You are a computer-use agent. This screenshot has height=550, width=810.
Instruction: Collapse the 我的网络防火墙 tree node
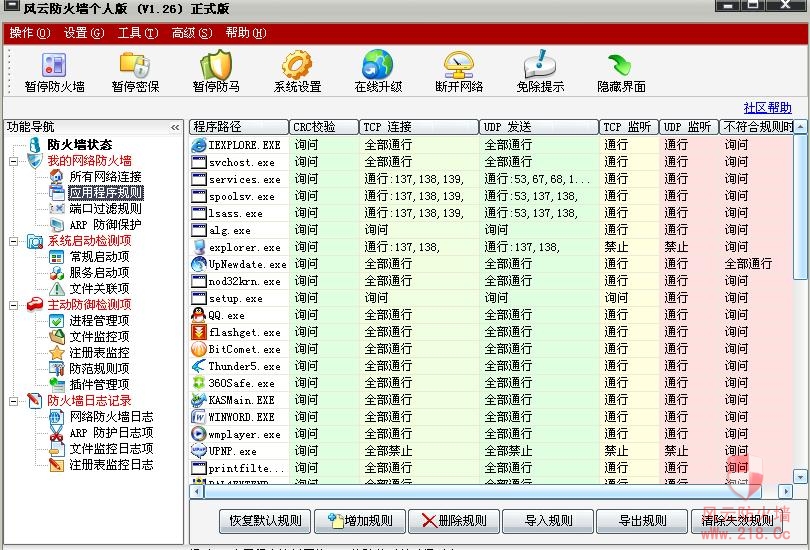13,161
